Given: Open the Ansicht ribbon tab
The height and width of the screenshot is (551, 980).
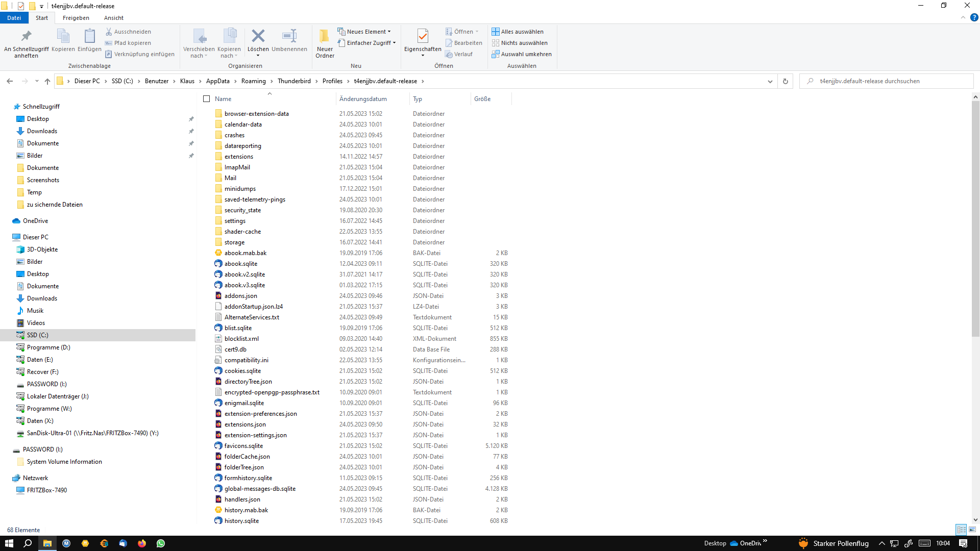Looking at the screenshot, I should tap(113, 18).
